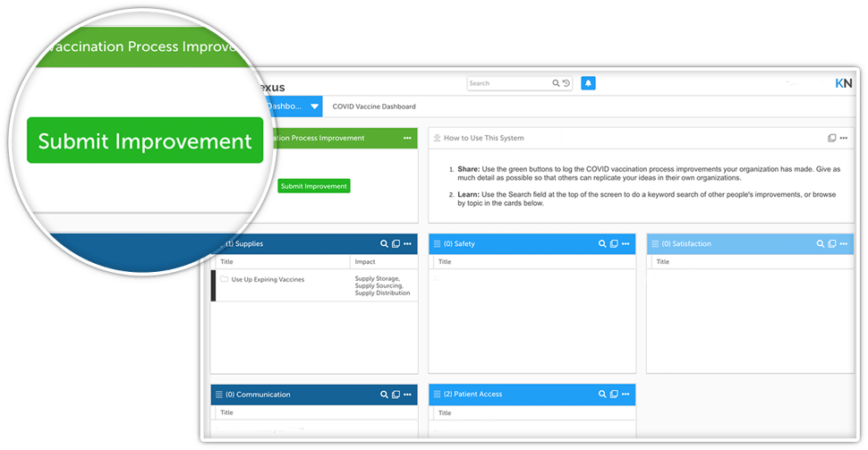Click the list icon on Satisfaction card header
868x450 pixels.
coord(655,243)
